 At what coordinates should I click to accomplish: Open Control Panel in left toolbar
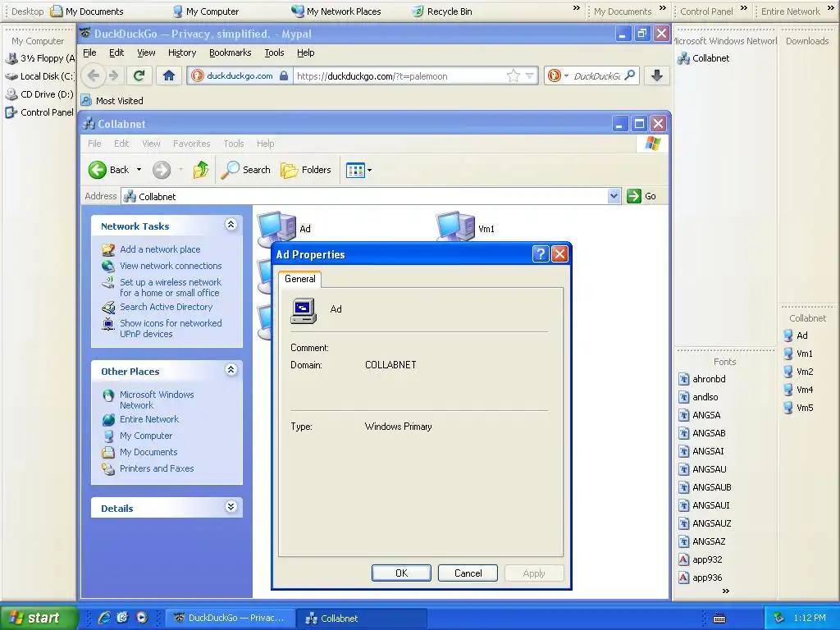(x=39, y=112)
